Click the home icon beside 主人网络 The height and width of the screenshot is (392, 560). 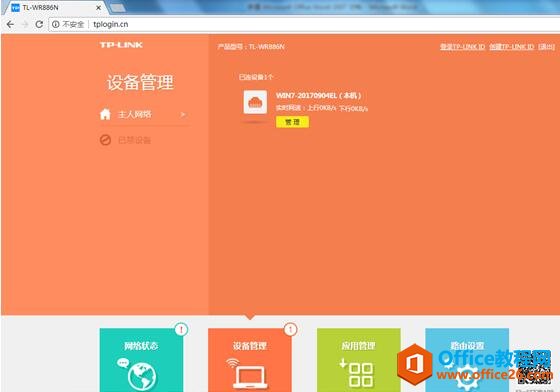pyautogui.click(x=105, y=114)
